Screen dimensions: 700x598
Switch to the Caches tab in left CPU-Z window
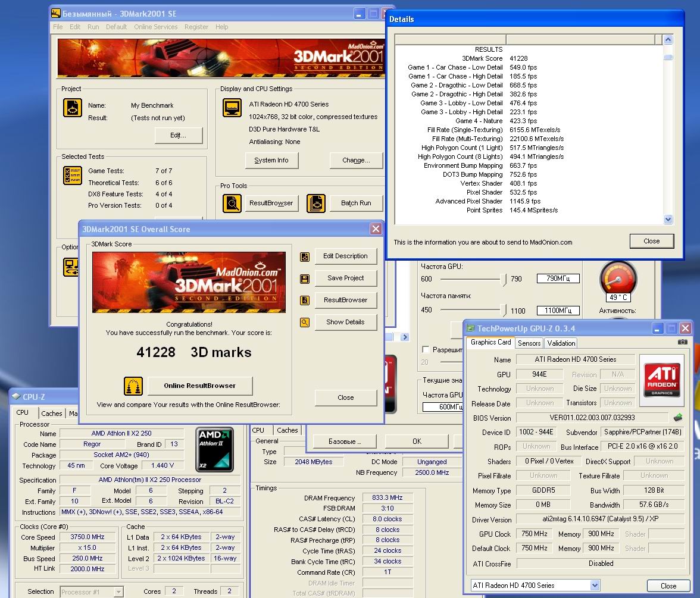pyautogui.click(x=52, y=413)
